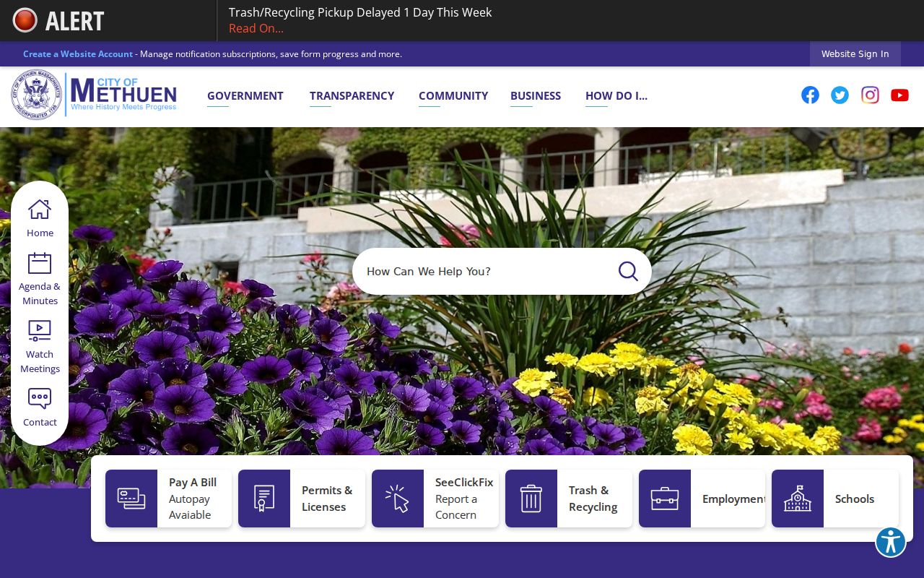
Task: Click the Employment briefcase icon
Action: click(665, 499)
